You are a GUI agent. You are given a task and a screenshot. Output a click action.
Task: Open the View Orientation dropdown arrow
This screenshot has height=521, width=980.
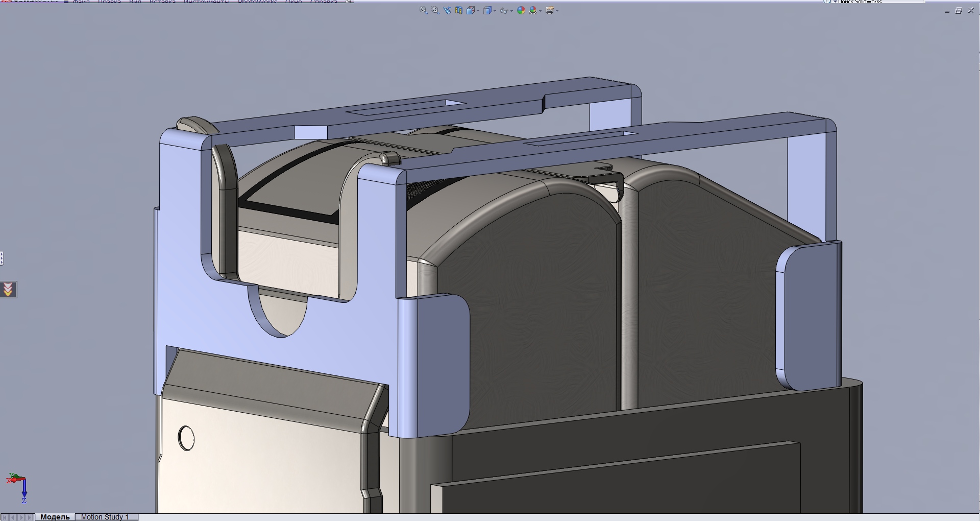pyautogui.click(x=478, y=11)
